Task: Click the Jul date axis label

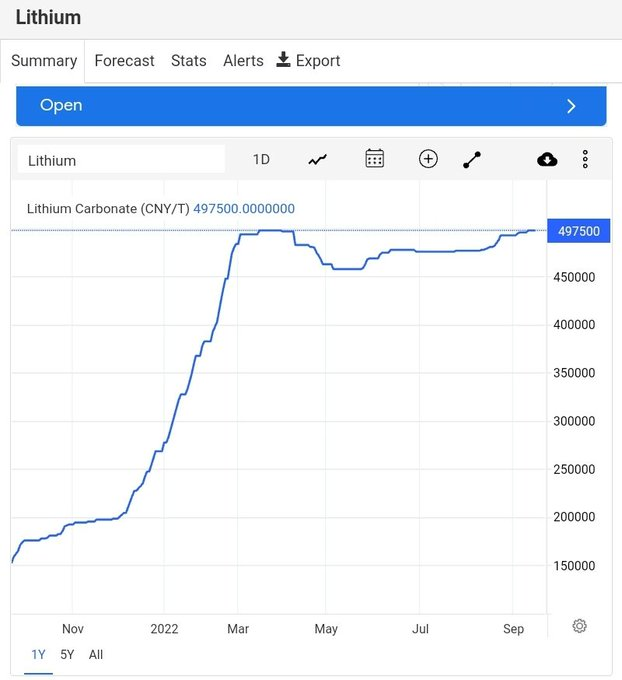Action: tap(420, 629)
